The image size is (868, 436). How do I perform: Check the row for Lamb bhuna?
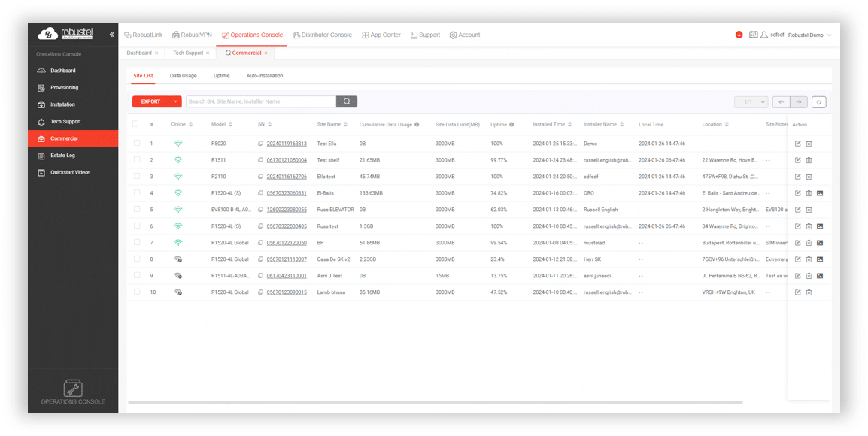pos(137,292)
